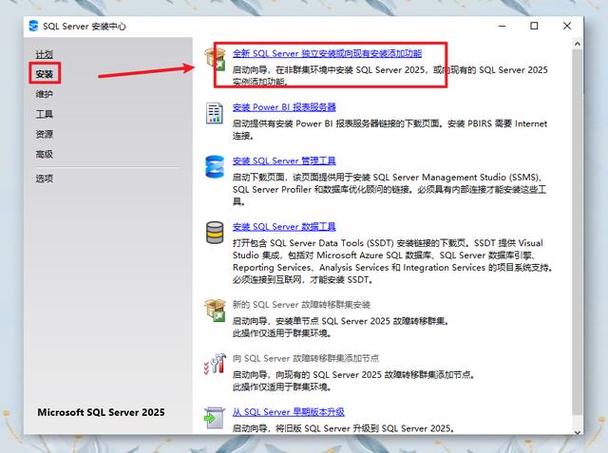
Task: Click the SQL Server 安装中心 title bar icon
Action: coord(33,26)
